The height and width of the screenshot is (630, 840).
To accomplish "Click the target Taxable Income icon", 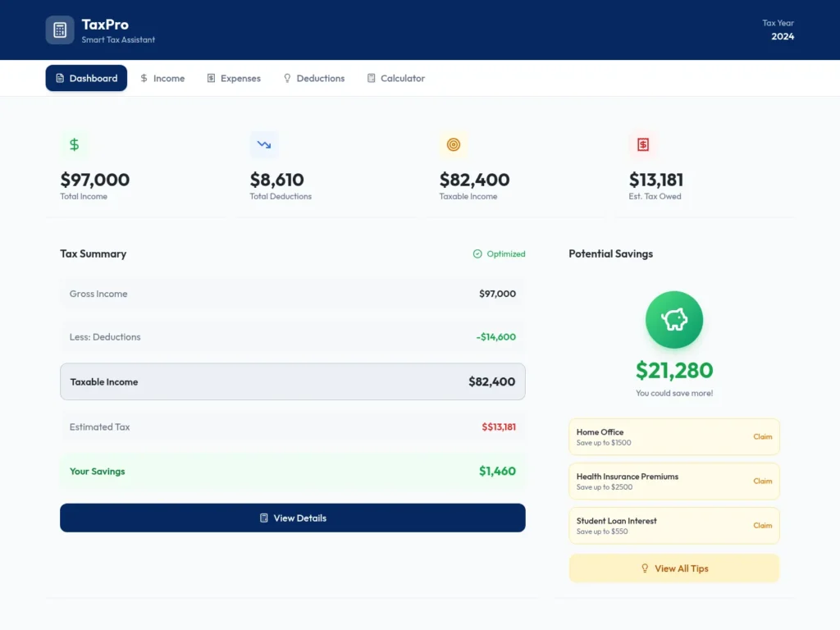I will [454, 144].
